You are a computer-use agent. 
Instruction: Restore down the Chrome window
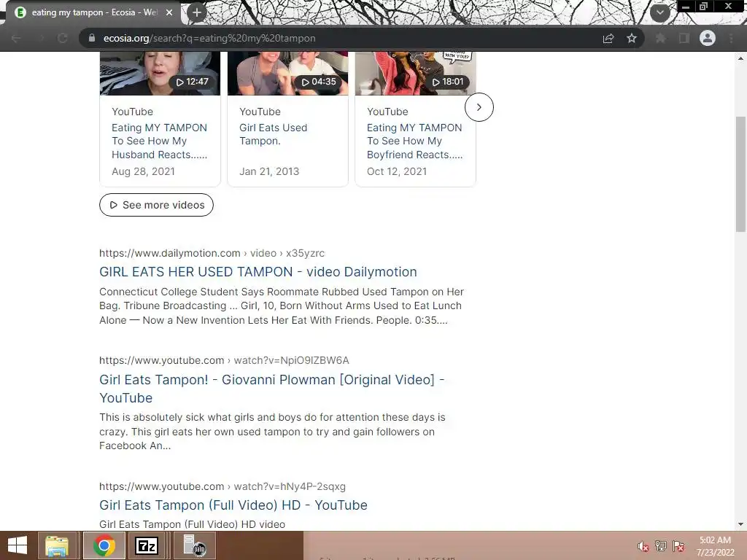tap(703, 6)
